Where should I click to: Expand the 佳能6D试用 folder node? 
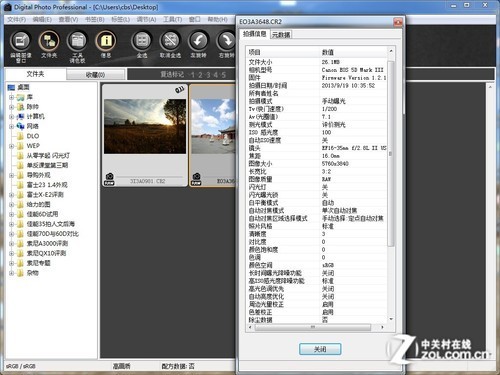(x=12, y=214)
